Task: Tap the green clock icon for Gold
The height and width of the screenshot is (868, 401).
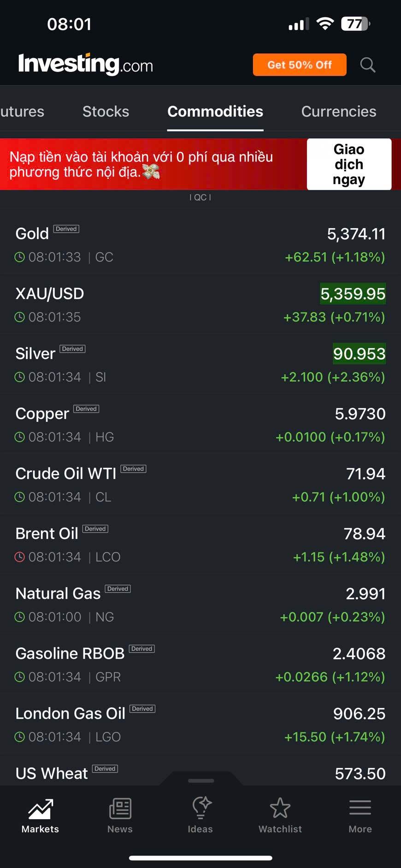Action: [x=19, y=257]
